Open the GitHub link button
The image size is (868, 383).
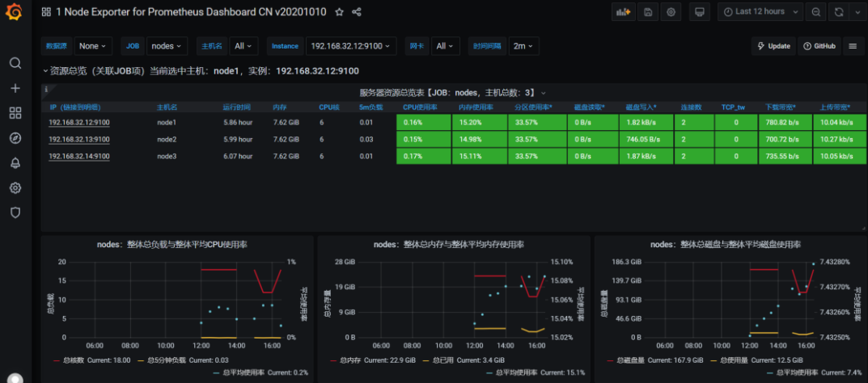click(x=819, y=46)
